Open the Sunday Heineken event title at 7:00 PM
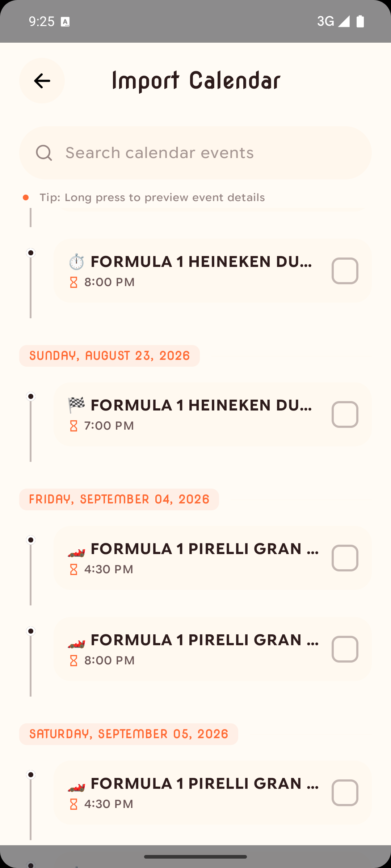The image size is (391, 868). pyautogui.click(x=201, y=405)
